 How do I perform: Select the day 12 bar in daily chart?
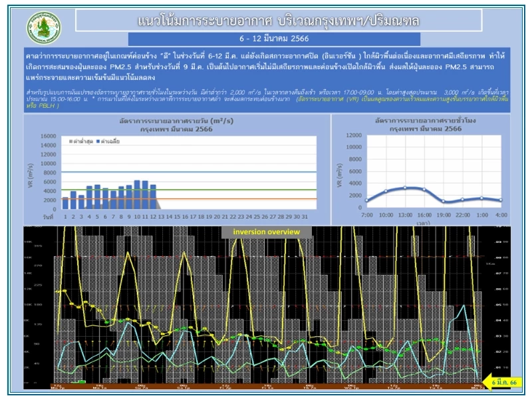point(153,196)
